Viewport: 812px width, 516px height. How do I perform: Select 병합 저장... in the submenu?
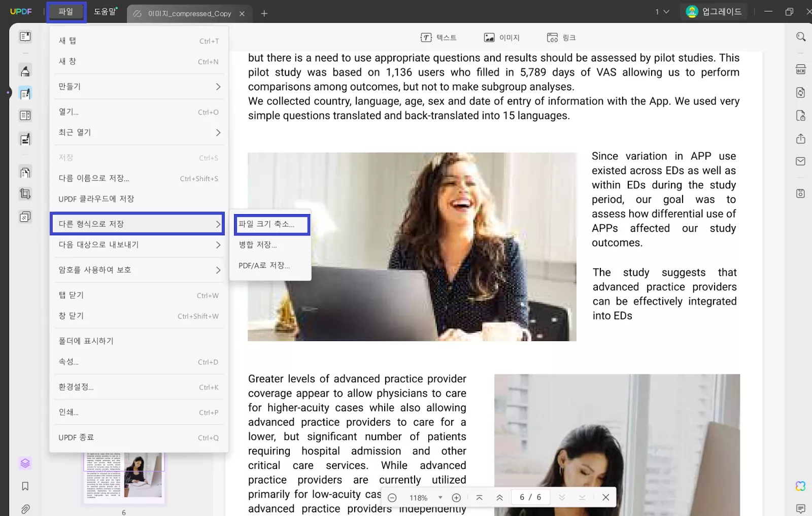(270, 245)
